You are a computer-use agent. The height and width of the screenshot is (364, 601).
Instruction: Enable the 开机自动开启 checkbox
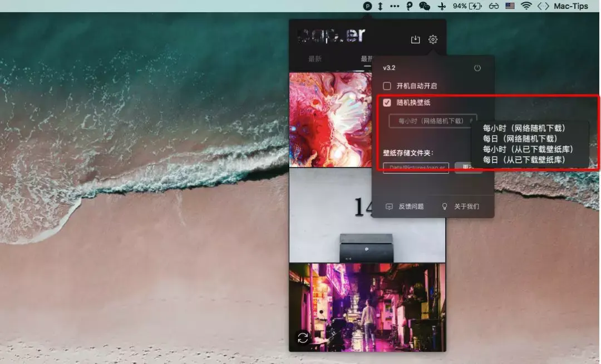[386, 86]
